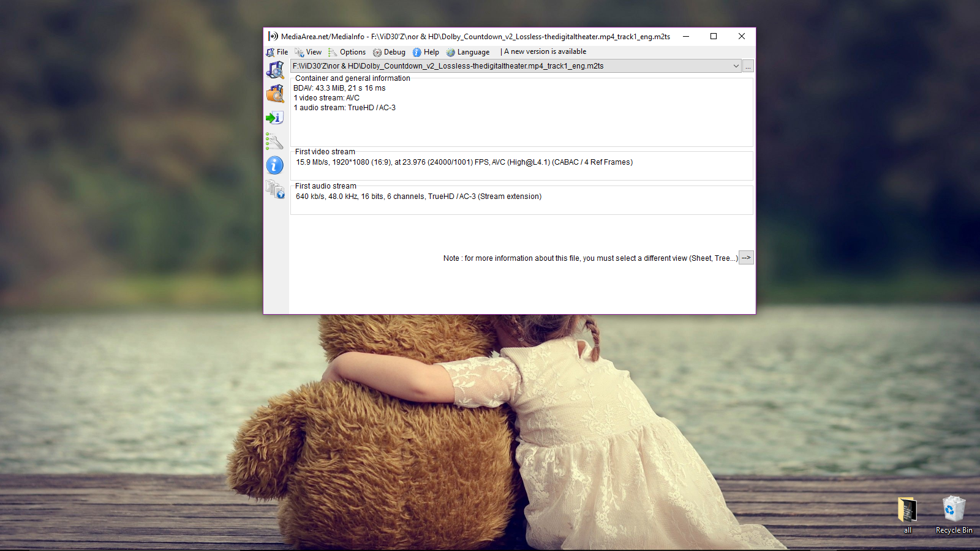
Task: Click the '-->' button next to the note
Action: click(x=746, y=258)
